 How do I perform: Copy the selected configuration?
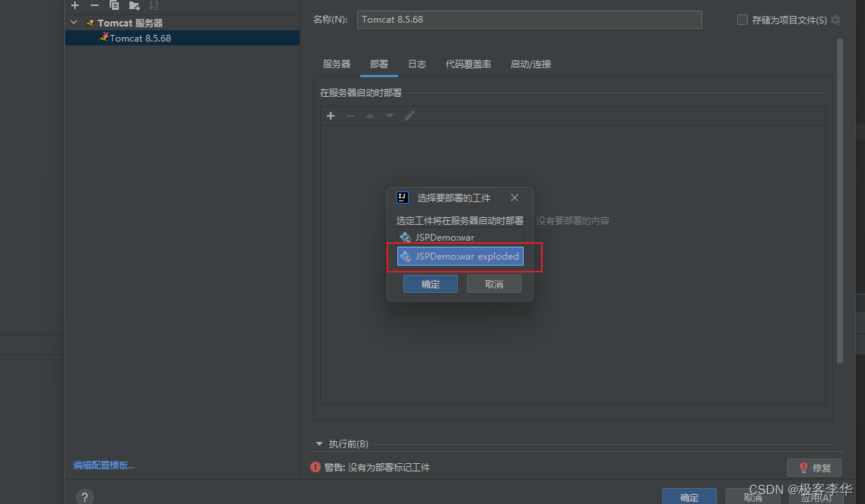114,5
